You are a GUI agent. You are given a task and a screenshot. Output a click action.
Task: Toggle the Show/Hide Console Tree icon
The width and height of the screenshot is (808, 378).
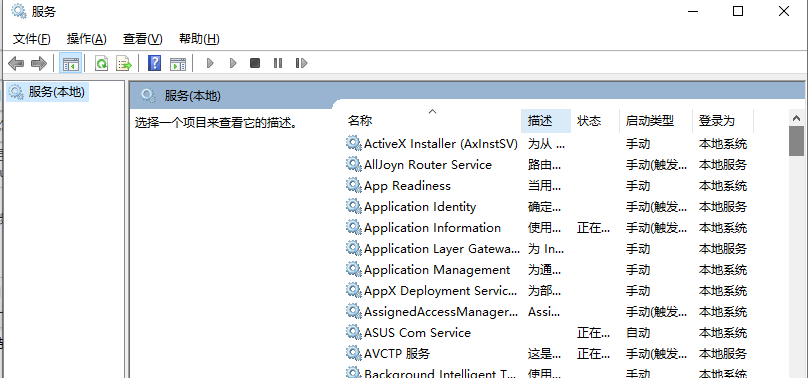(71, 63)
